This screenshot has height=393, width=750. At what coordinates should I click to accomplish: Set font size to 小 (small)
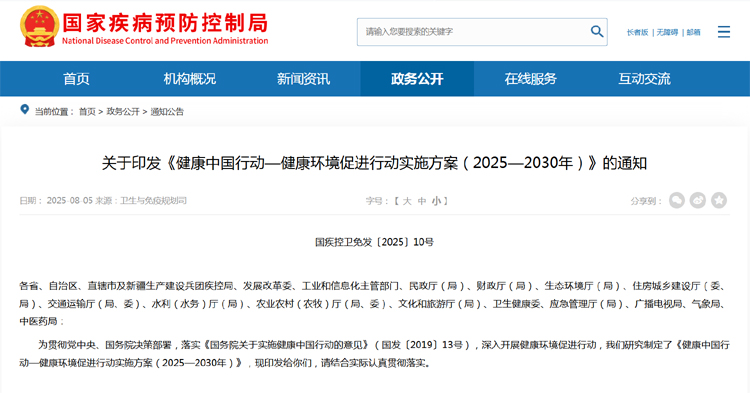436,201
